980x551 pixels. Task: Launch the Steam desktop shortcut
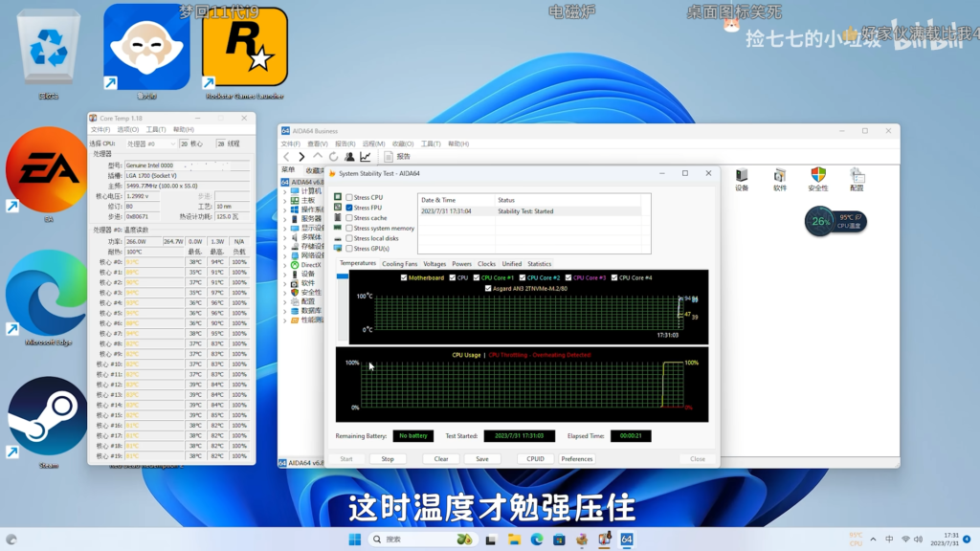pyautogui.click(x=48, y=417)
